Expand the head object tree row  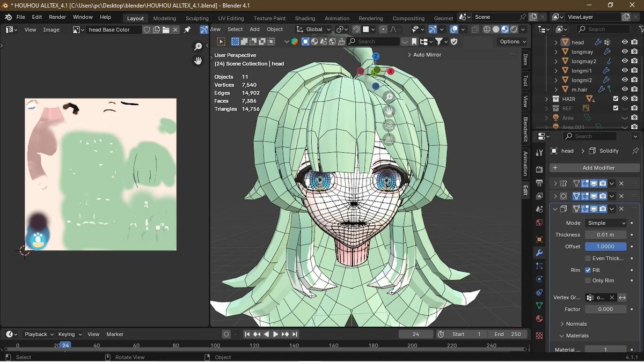coord(556,42)
